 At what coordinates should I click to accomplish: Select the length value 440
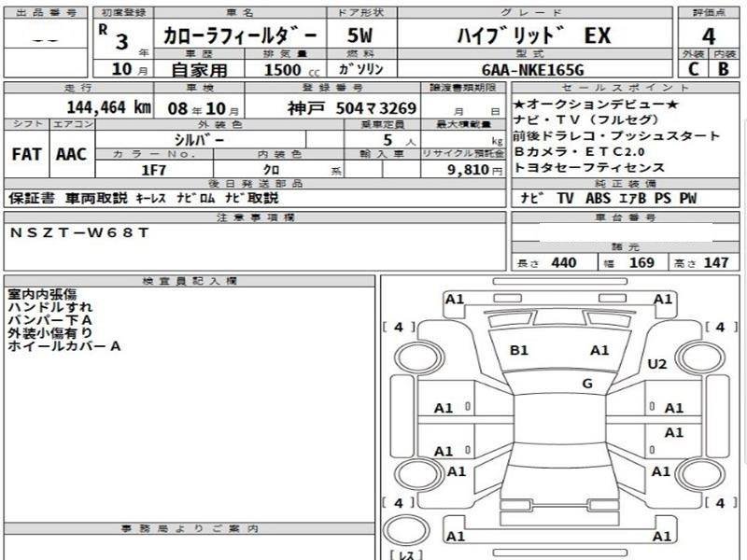pyautogui.click(x=564, y=263)
